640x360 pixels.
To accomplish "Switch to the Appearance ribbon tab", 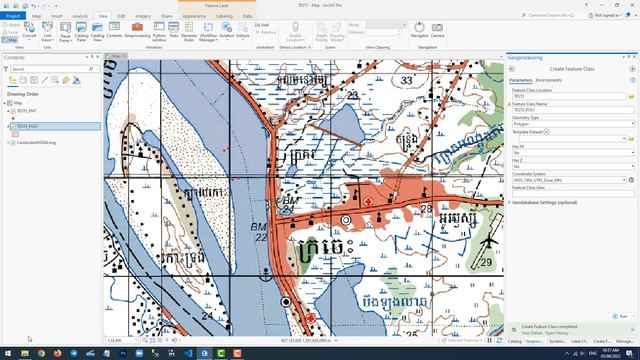I will tap(194, 16).
